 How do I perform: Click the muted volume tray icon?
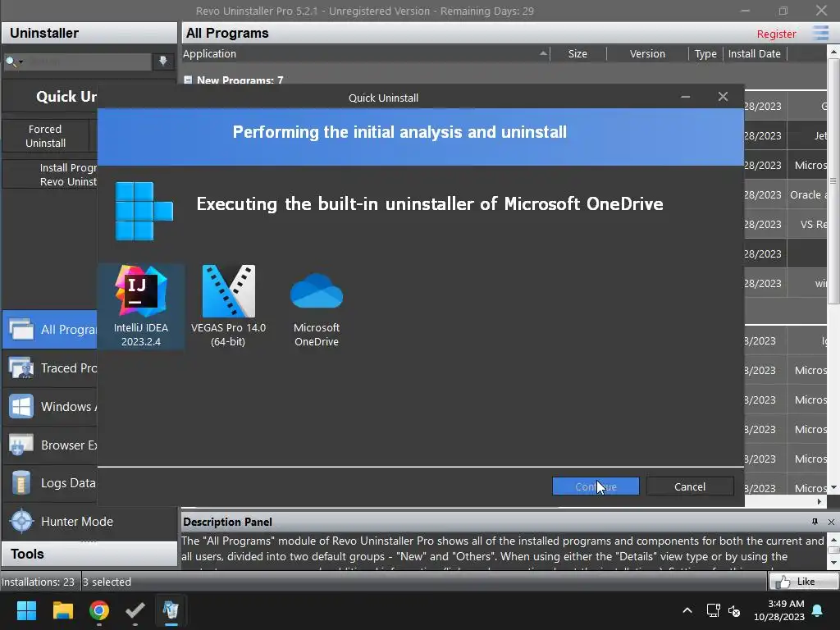point(734,610)
